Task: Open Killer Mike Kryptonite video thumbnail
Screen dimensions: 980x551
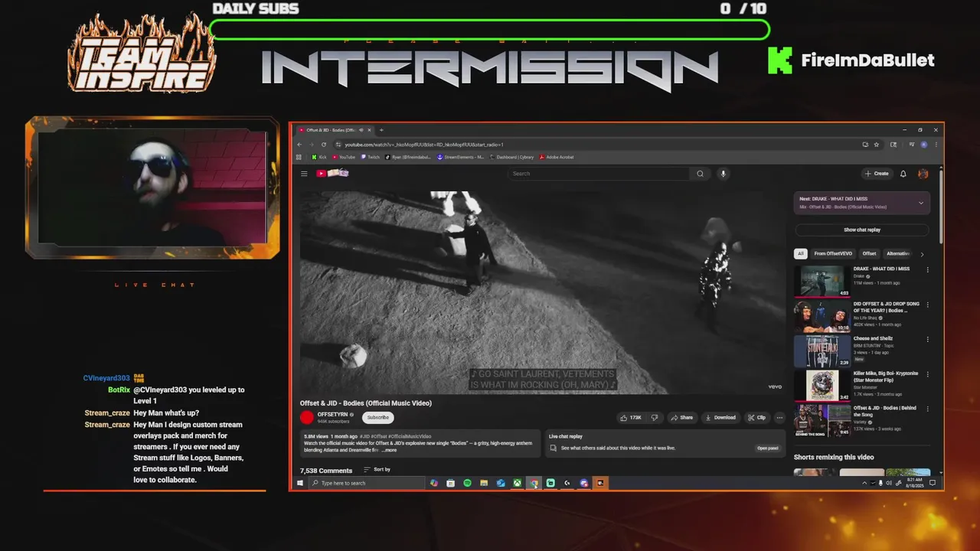Action: pos(822,386)
